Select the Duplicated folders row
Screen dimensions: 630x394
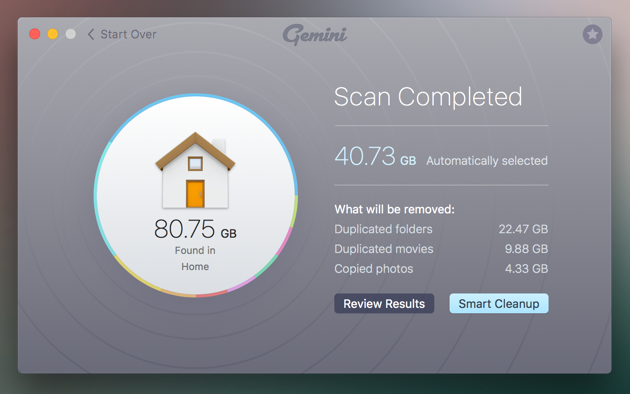(x=441, y=229)
